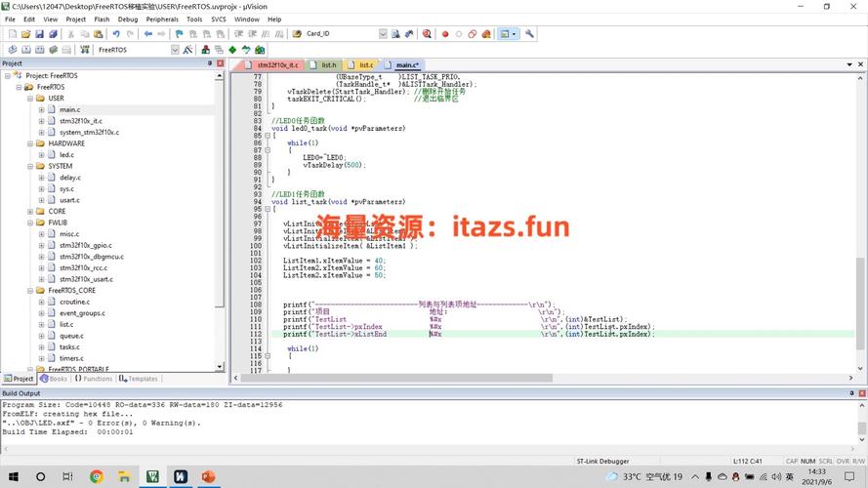Viewport: 868px width, 488px height.
Task: Switch to the list.h editor tab
Action: pyautogui.click(x=324, y=64)
